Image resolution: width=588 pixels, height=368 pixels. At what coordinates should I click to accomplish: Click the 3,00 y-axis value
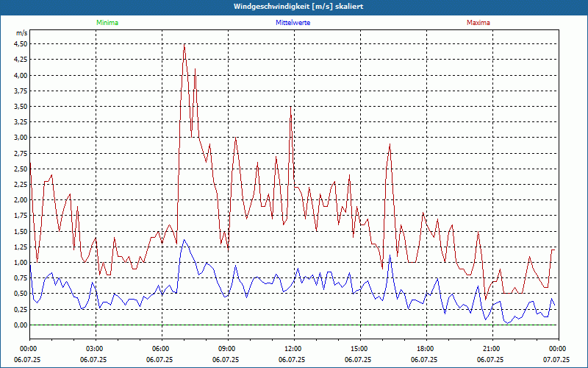[21, 138]
